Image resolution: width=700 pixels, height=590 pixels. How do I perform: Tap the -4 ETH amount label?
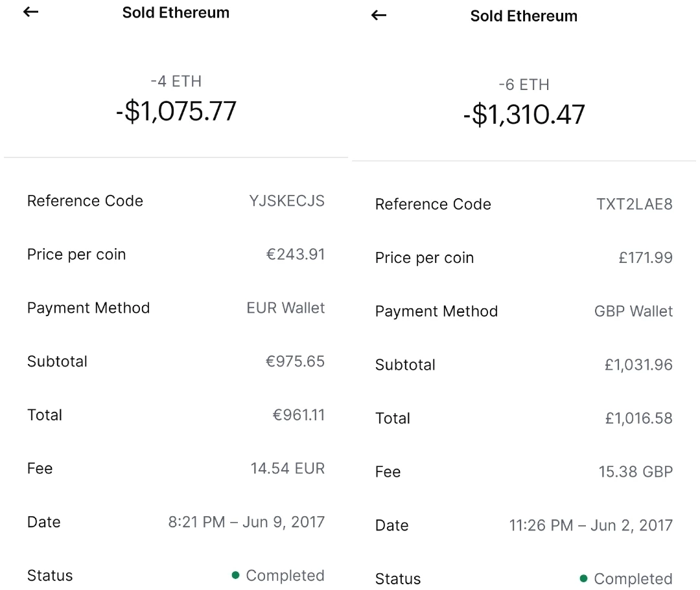pyautogui.click(x=176, y=82)
